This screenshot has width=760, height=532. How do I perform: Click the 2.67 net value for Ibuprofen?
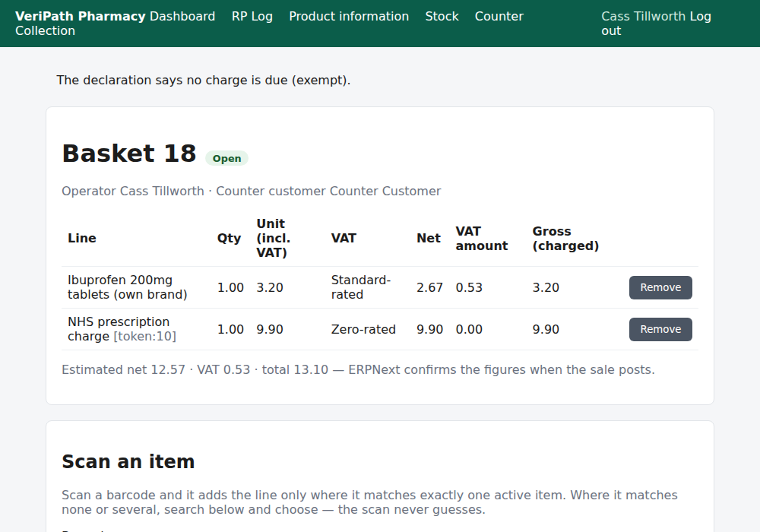point(429,287)
